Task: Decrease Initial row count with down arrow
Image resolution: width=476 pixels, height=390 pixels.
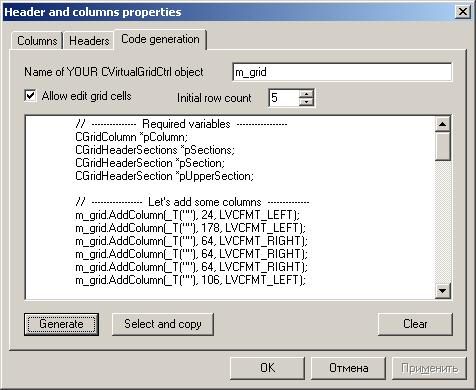Action: pyautogui.click(x=306, y=102)
